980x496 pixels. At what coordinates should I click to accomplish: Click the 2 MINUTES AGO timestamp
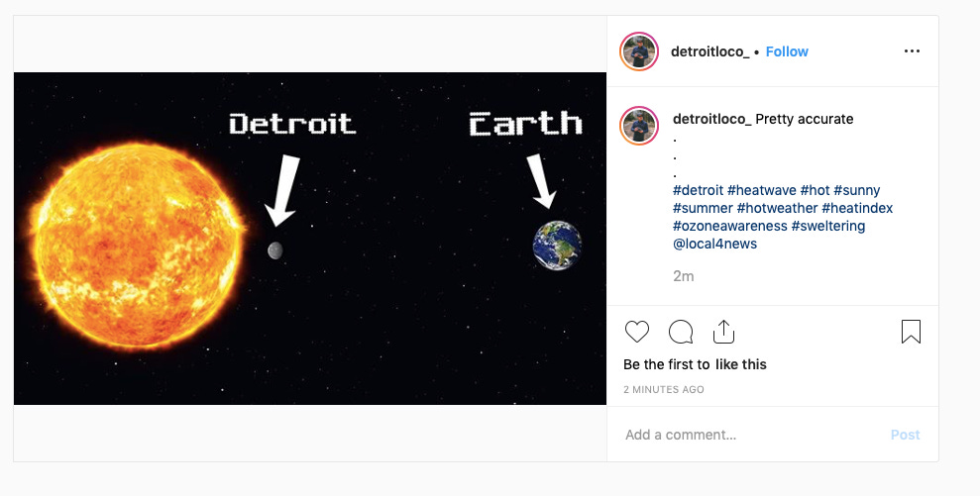tap(664, 390)
